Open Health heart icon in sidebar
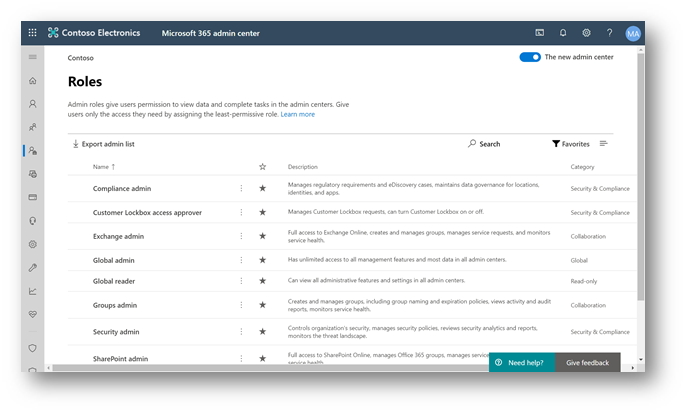 click(32, 314)
